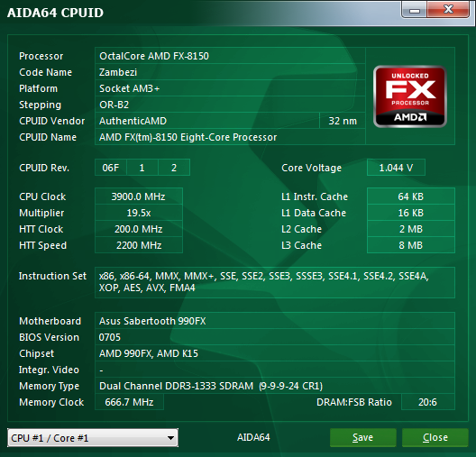Viewport: 476px width, 457px height.
Task: Select the Core Voltage value 1.044 V
Action: [x=396, y=168]
